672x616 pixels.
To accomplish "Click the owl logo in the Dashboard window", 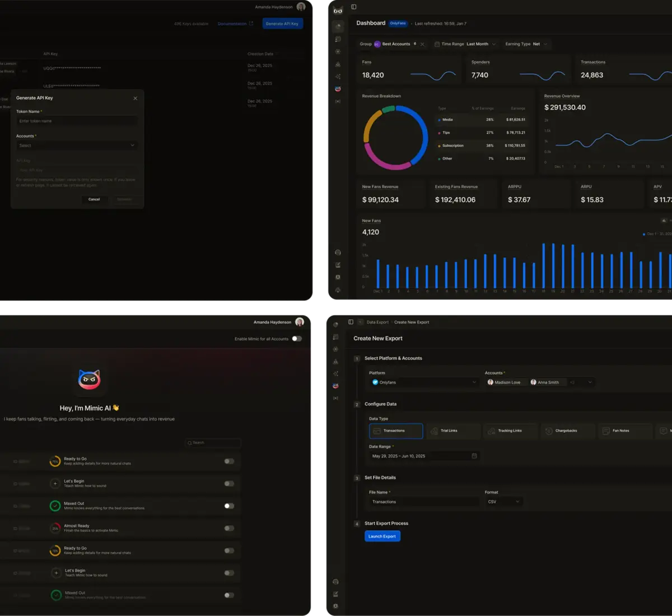I will pyautogui.click(x=338, y=10).
